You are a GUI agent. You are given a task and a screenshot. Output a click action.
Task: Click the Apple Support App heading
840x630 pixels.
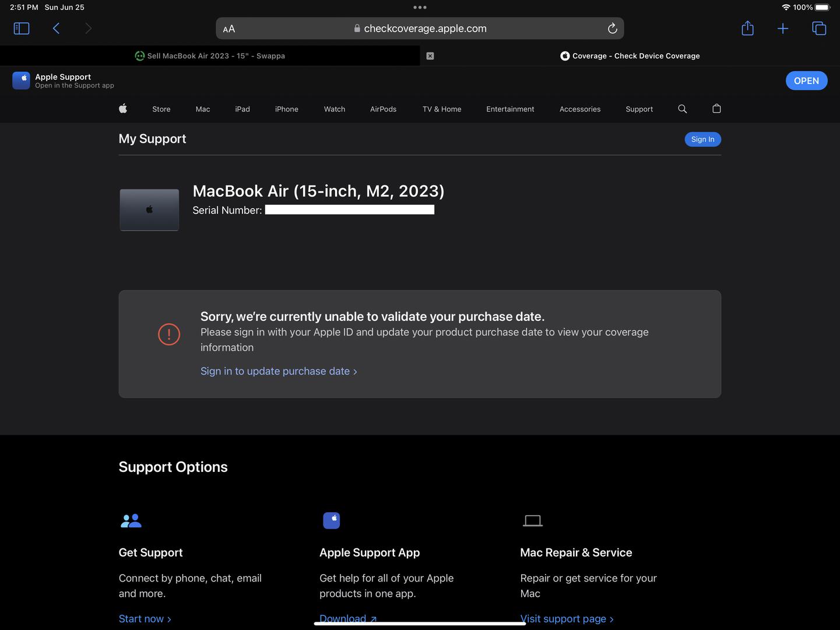370,552
